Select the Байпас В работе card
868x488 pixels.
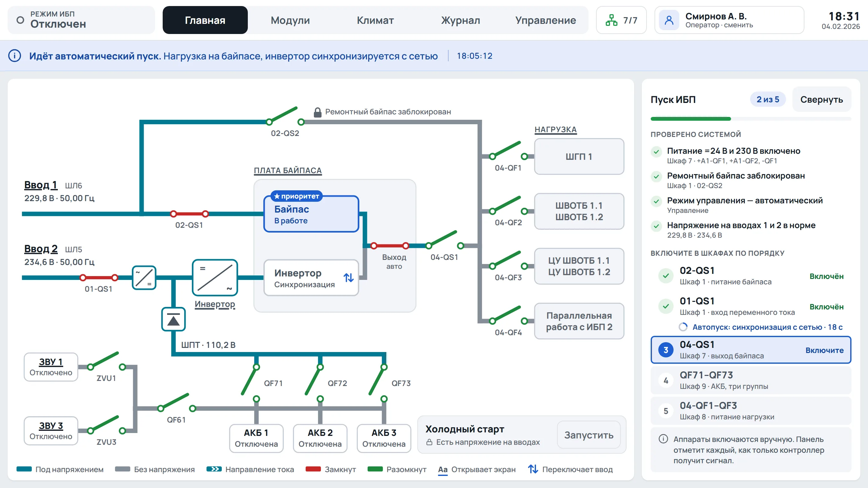311,214
